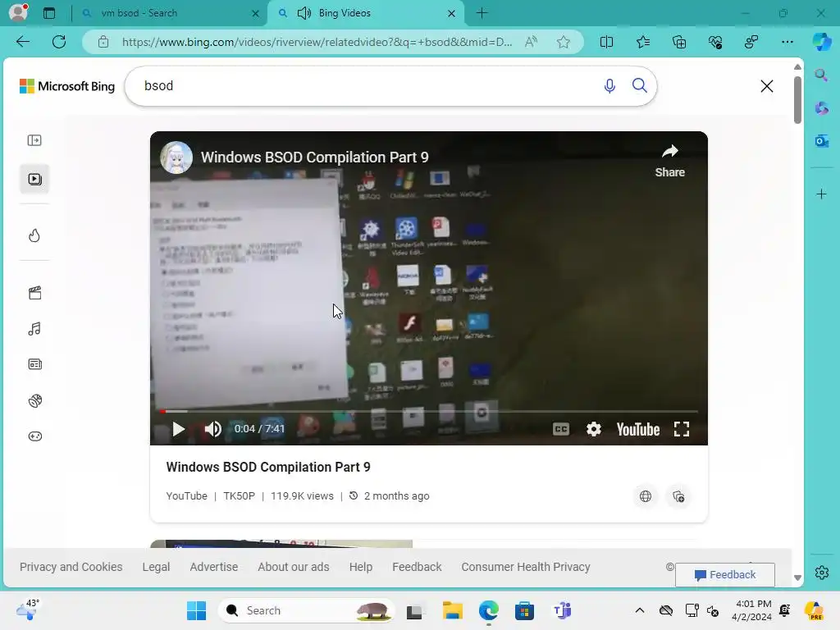Select the Videos sidebar icon
Viewport: 840px width, 630px height.
point(34,179)
